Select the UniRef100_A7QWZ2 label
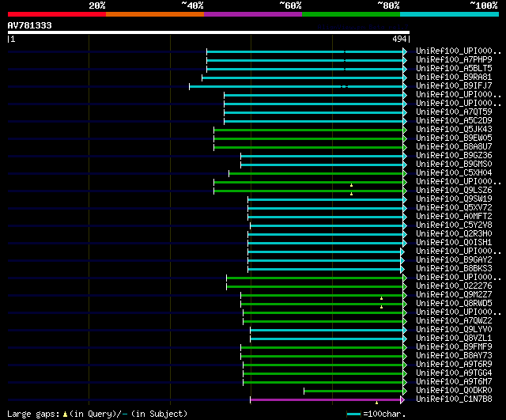The width and height of the screenshot is (506, 420). pyautogui.click(x=454, y=321)
